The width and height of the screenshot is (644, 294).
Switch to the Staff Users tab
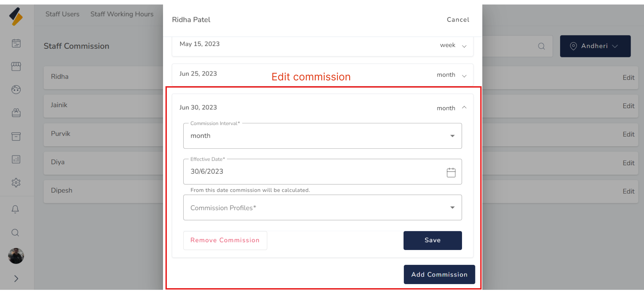point(62,14)
